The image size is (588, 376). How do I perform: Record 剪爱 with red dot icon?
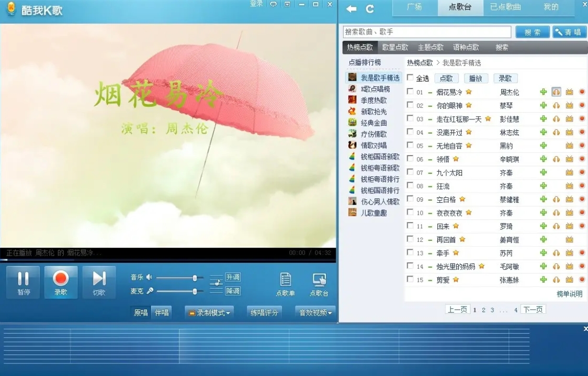point(582,280)
